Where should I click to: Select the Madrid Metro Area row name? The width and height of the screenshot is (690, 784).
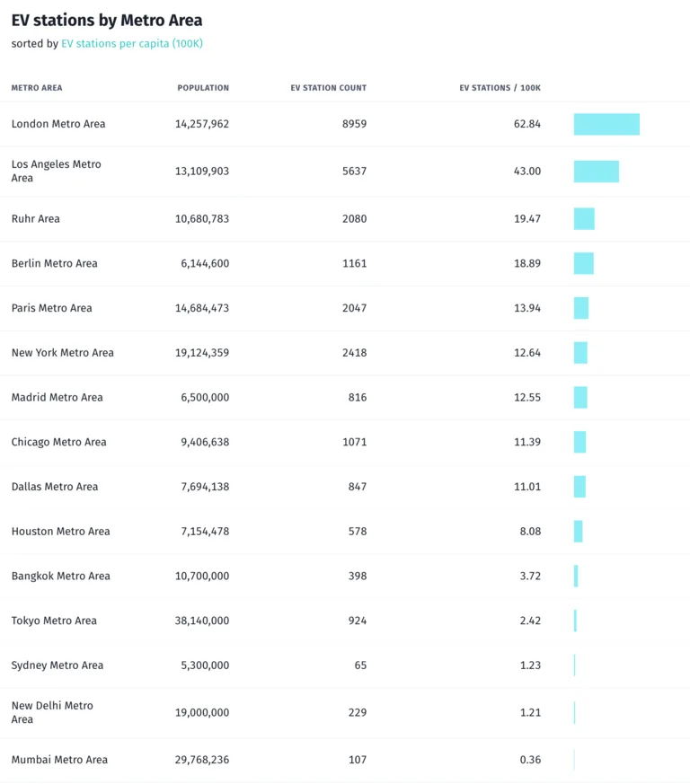(57, 398)
